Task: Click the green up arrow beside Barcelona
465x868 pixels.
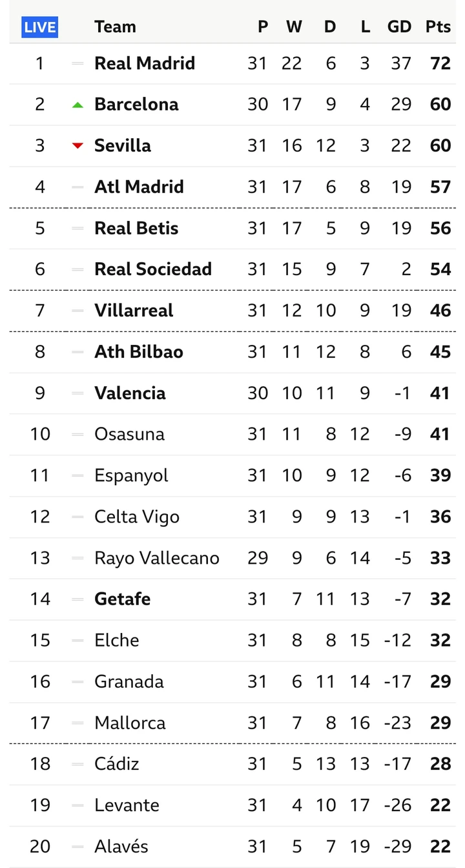Action: point(78,105)
